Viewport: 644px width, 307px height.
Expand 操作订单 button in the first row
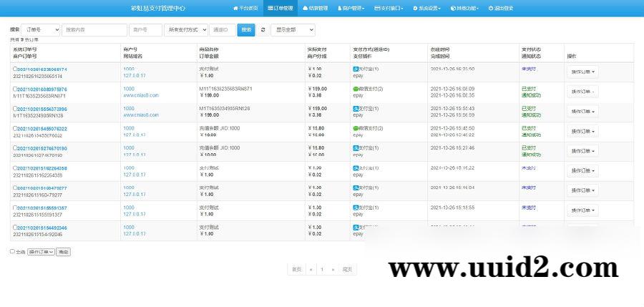click(x=582, y=72)
